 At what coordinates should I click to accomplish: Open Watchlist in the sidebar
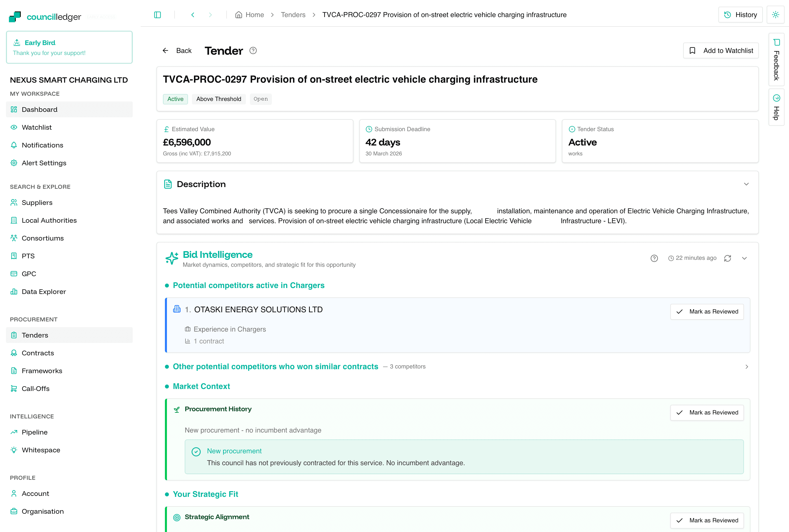(x=69, y=127)
